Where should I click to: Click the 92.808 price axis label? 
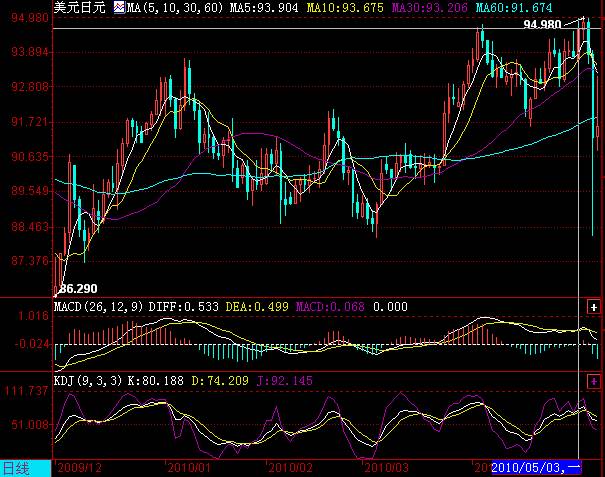(x=30, y=86)
